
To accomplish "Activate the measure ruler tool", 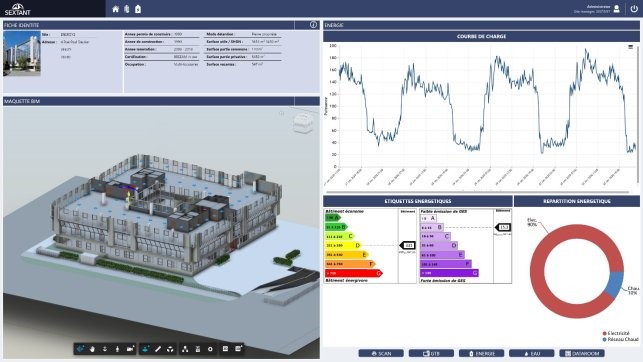I will (158, 349).
